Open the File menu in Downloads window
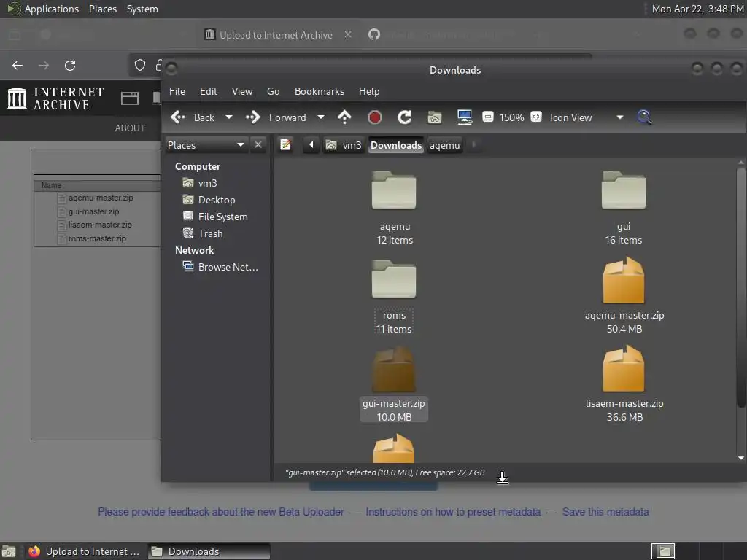Viewport: 747px width, 560px height. point(177,91)
